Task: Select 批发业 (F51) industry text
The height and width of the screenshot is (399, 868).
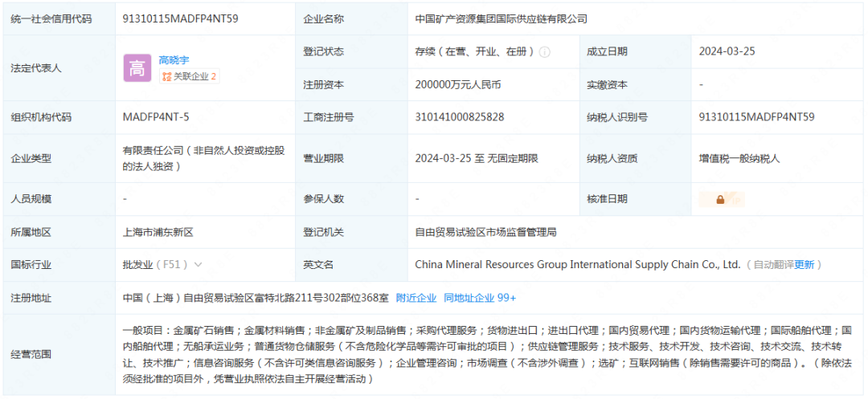Action: point(156,265)
